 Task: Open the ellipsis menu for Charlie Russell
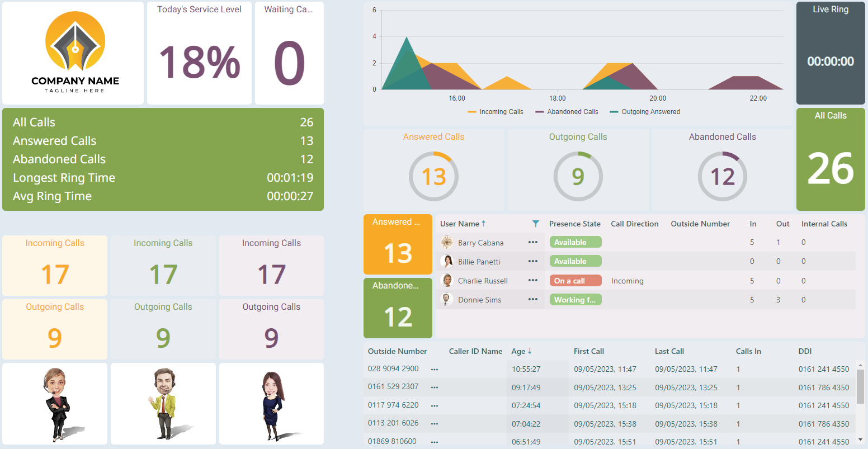(532, 281)
